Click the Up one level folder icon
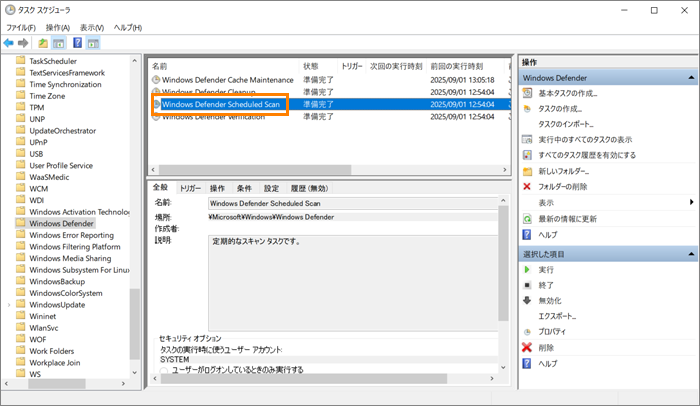Viewport: 700px width, 406px height. click(x=43, y=43)
